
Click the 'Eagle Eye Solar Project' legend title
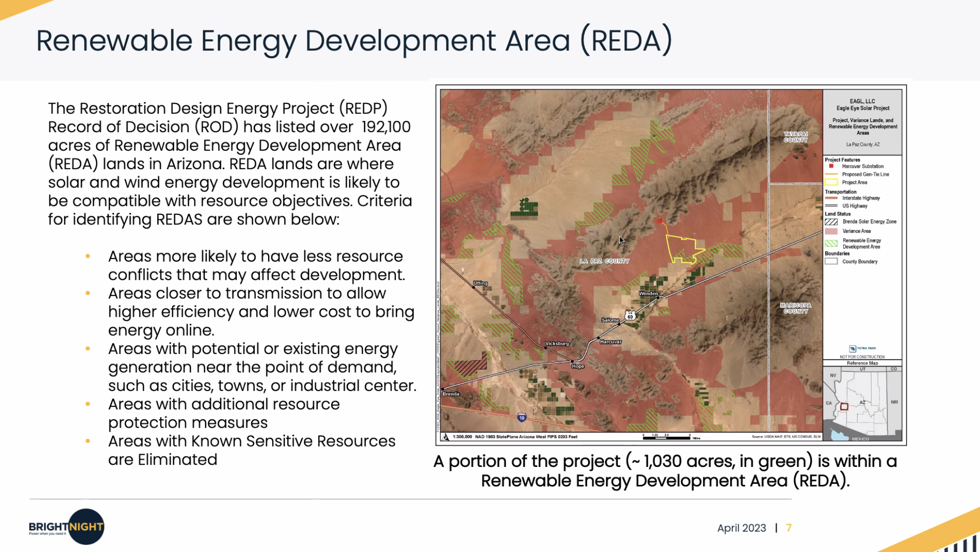pos(863,108)
